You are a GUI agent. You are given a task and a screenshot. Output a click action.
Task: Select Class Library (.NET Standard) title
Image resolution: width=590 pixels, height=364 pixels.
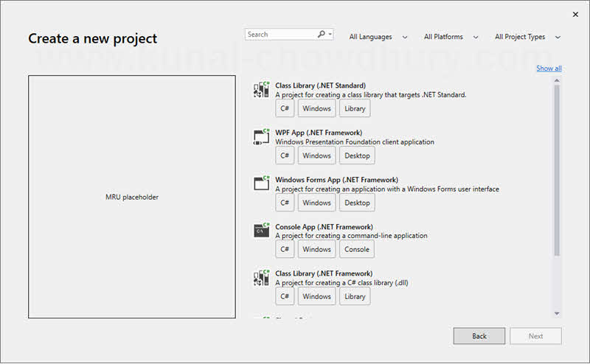click(320, 85)
